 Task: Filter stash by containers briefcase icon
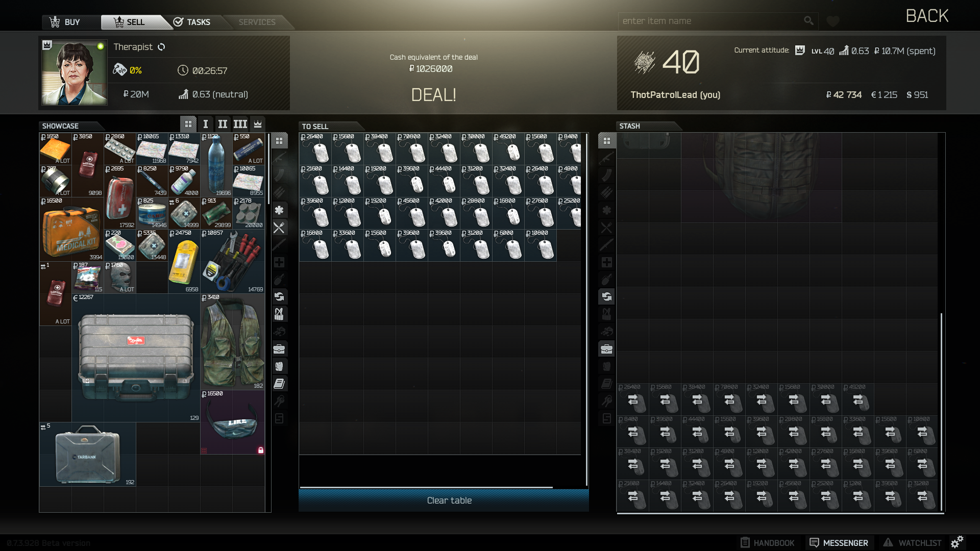606,349
